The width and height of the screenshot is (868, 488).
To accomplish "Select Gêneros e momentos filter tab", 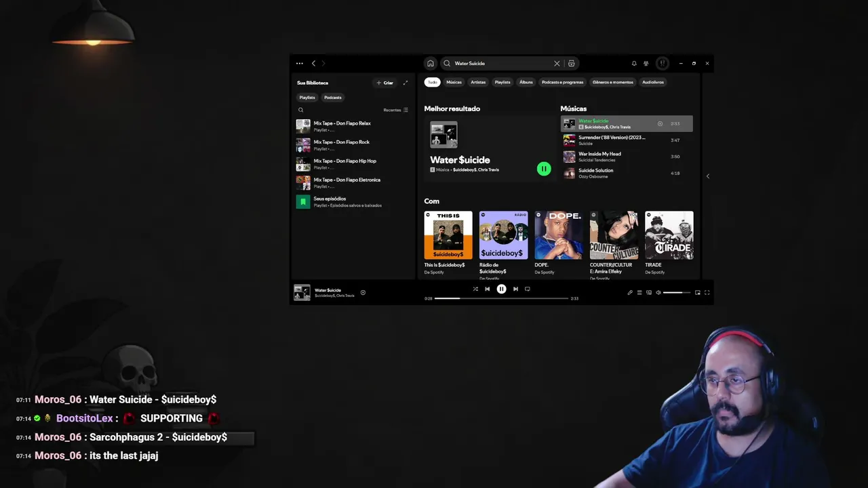I will coord(613,82).
